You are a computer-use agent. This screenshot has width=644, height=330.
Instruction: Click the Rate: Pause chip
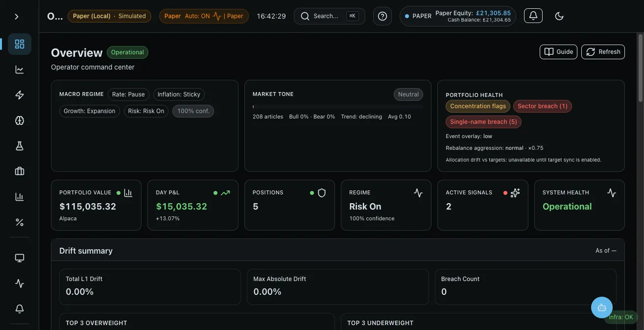(x=128, y=94)
